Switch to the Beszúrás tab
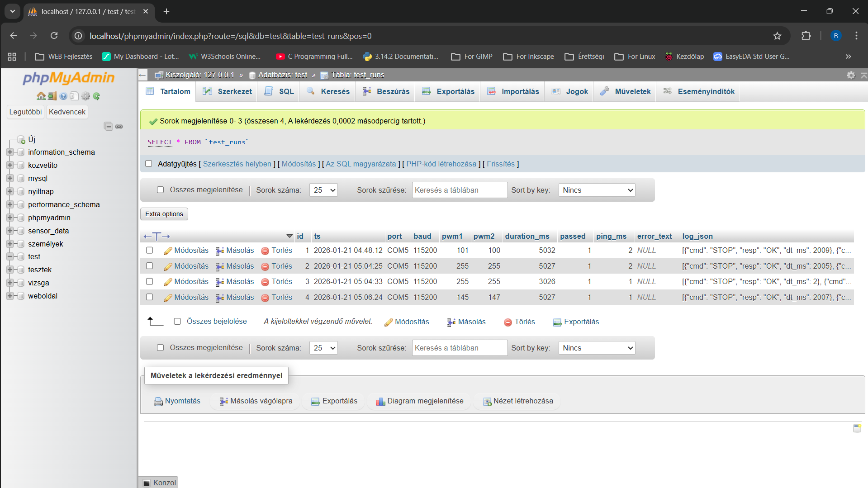This screenshot has height=488, width=868. click(x=386, y=91)
